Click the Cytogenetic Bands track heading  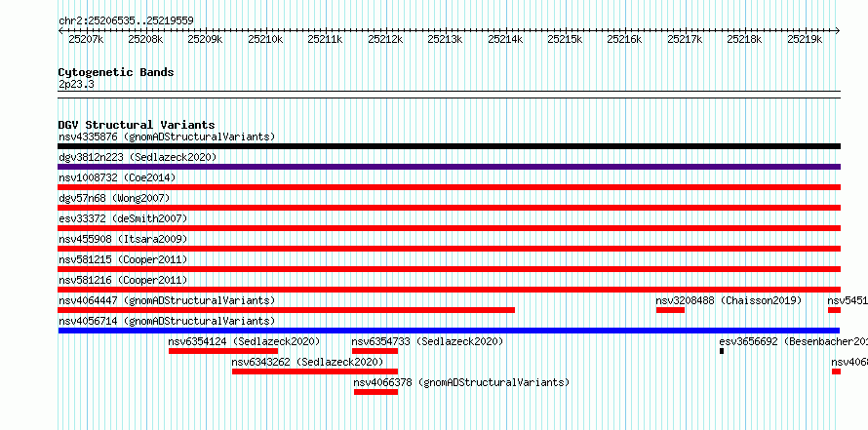pos(116,72)
